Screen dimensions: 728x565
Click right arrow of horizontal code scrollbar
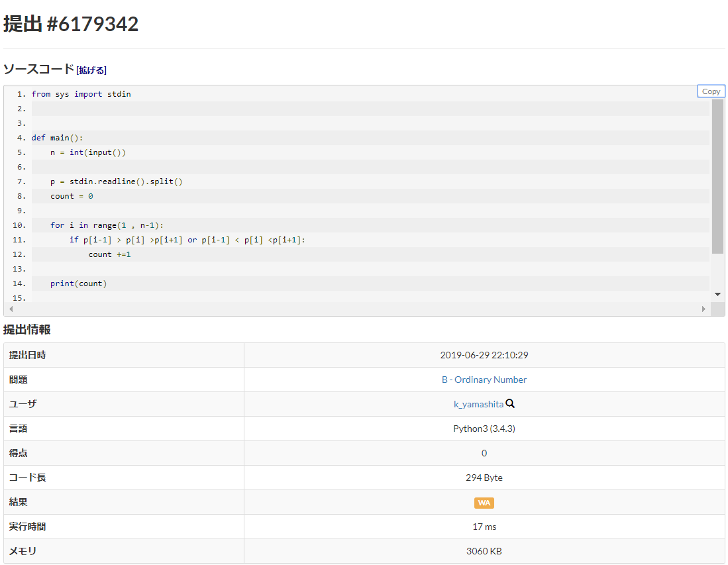[x=703, y=309]
